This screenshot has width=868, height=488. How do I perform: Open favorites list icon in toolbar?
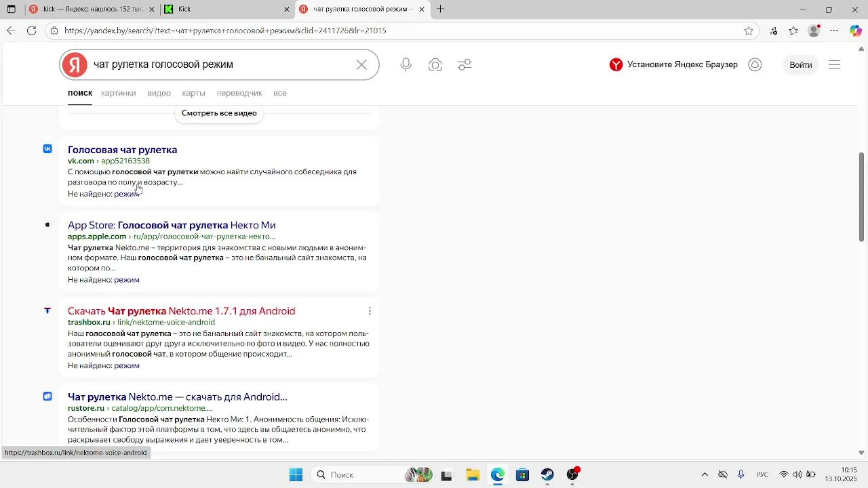coord(793,30)
